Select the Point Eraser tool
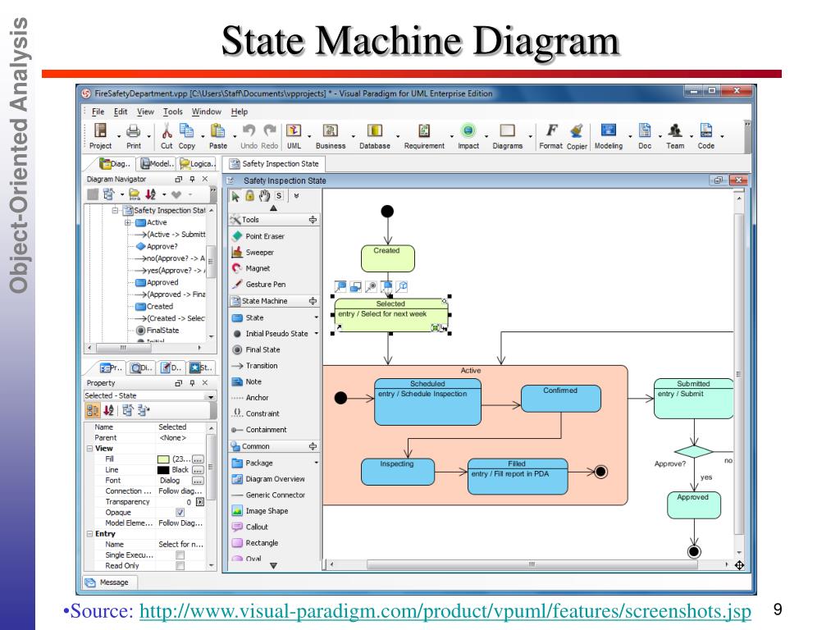The width and height of the screenshot is (840, 630). click(258, 236)
